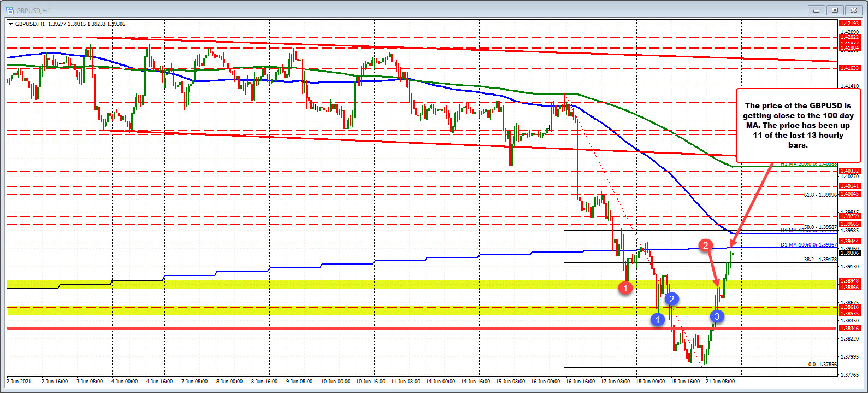Select the 0.0 - 1.37856 Fibonacci level label

point(822,364)
